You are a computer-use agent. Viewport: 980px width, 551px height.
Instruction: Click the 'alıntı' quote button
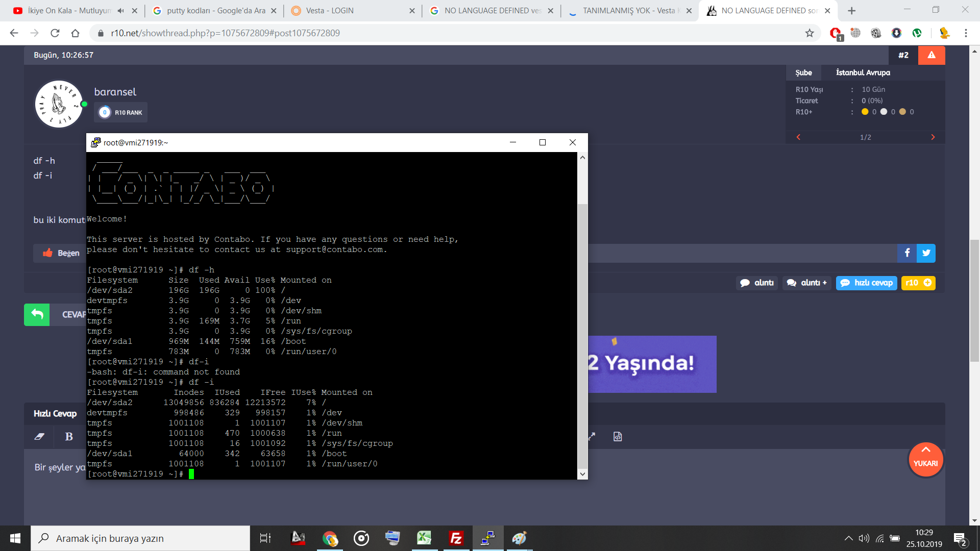tap(757, 283)
